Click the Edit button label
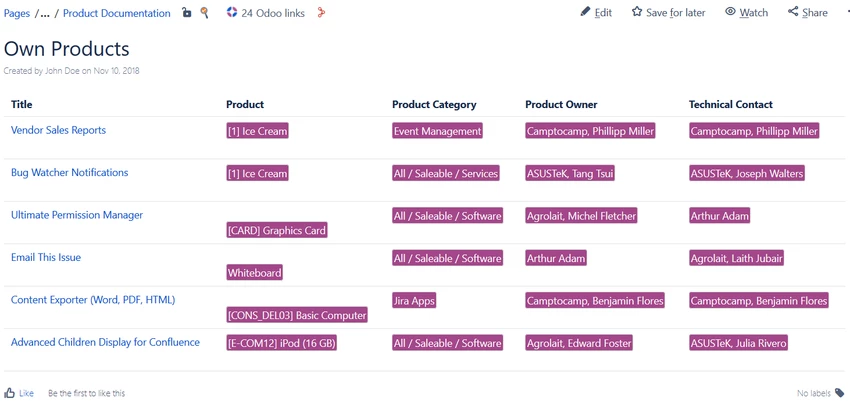The image size is (850, 405). 603,13
